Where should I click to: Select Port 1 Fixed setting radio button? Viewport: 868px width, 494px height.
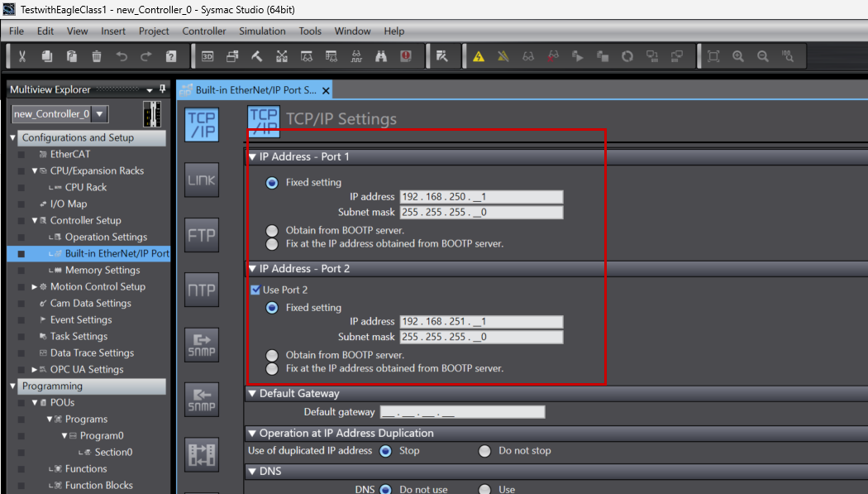point(272,183)
